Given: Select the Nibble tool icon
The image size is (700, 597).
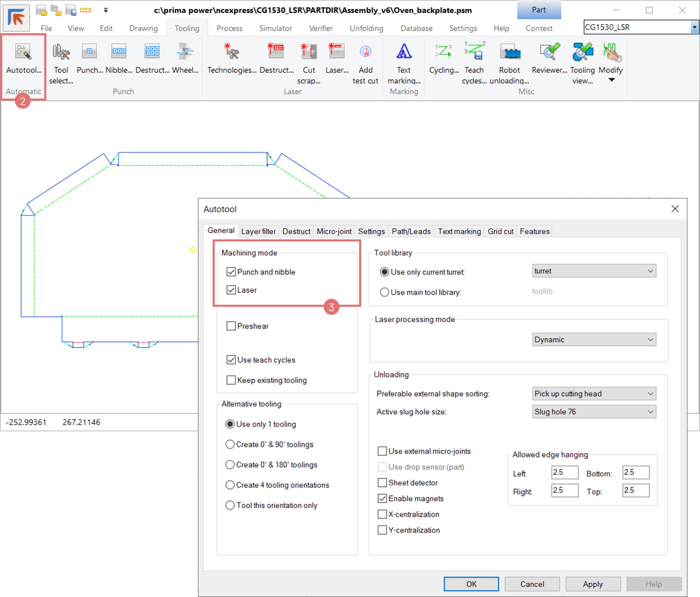Looking at the screenshot, I should click(x=119, y=52).
